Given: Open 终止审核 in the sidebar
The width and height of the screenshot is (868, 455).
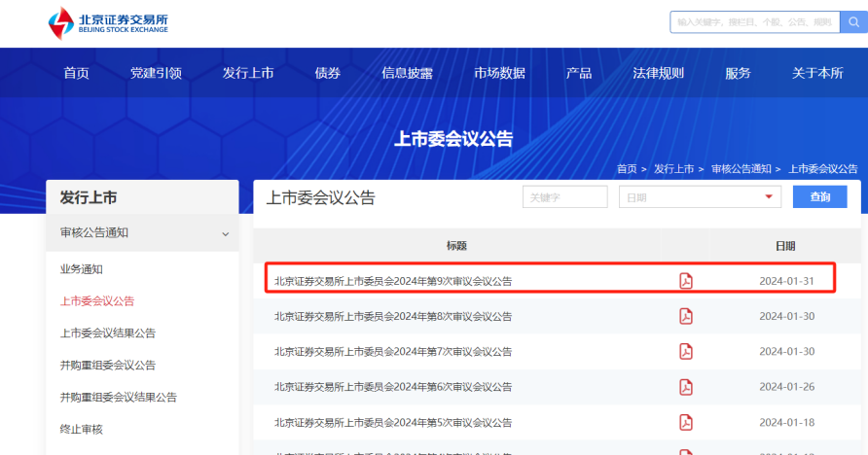Looking at the screenshot, I should click(82, 429).
